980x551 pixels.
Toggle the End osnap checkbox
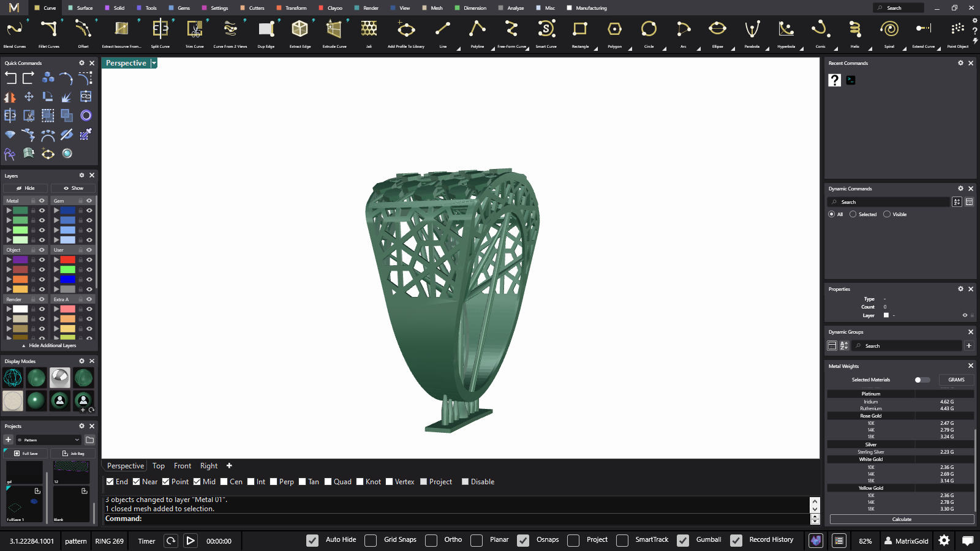(x=110, y=482)
